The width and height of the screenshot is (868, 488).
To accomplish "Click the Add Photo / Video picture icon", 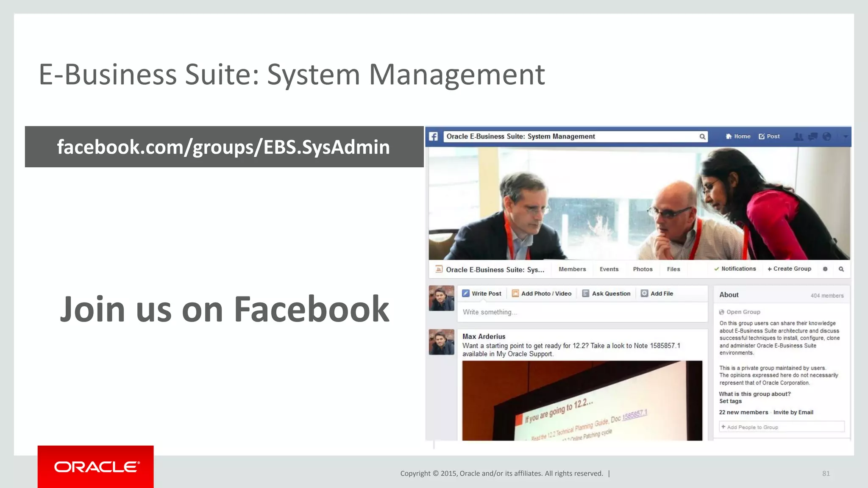I will click(x=515, y=293).
